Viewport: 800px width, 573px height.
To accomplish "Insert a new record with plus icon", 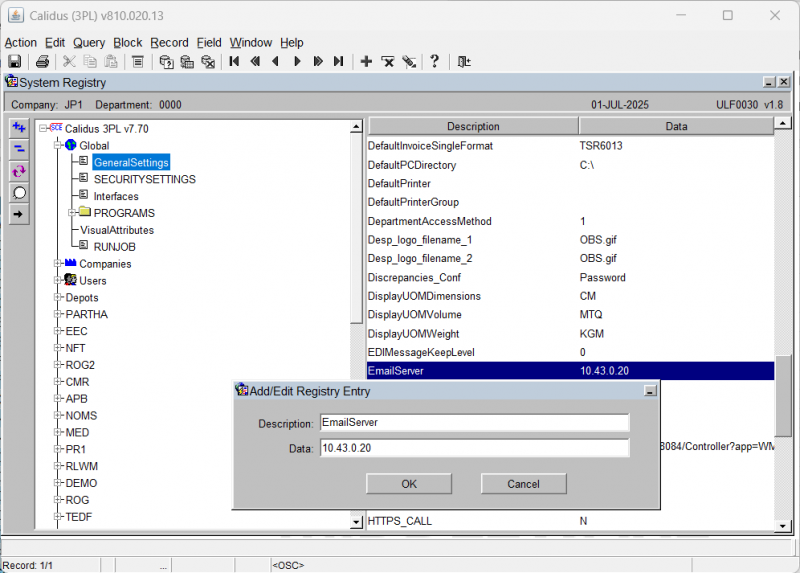I will pyautogui.click(x=366, y=62).
